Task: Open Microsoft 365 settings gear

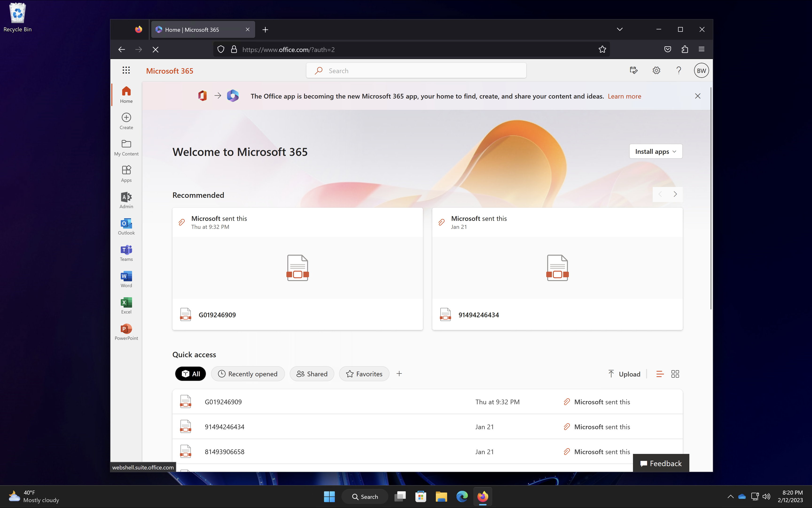Action: [x=656, y=71]
